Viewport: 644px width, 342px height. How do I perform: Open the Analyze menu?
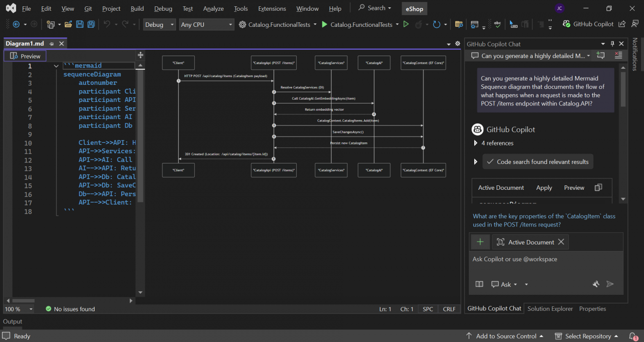coord(213,8)
